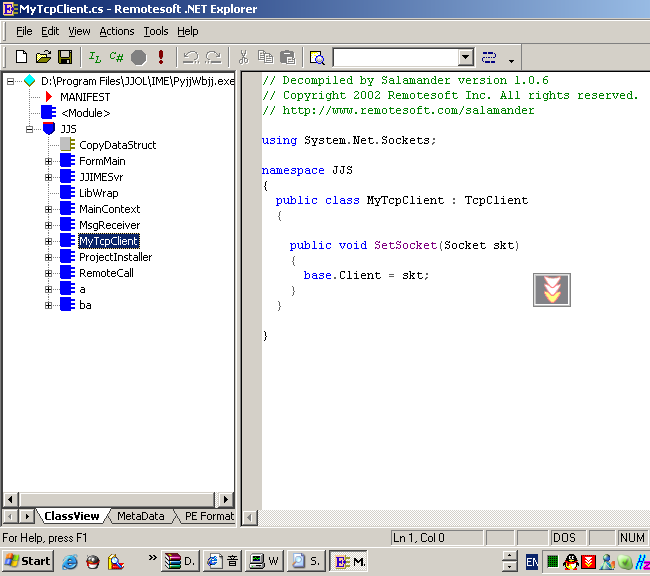
Task: Switch to the MetaData tab
Action: (x=140, y=516)
